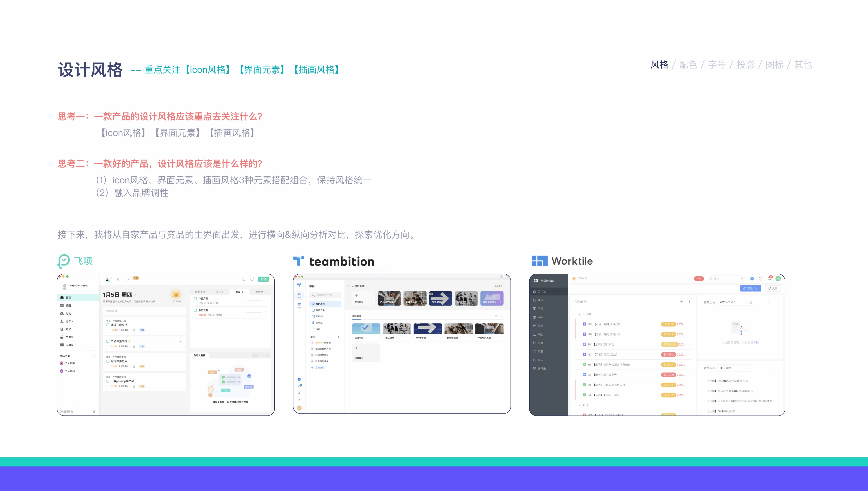Switch to the 关注·1 tab
This screenshot has height=491, width=868.
(219, 292)
